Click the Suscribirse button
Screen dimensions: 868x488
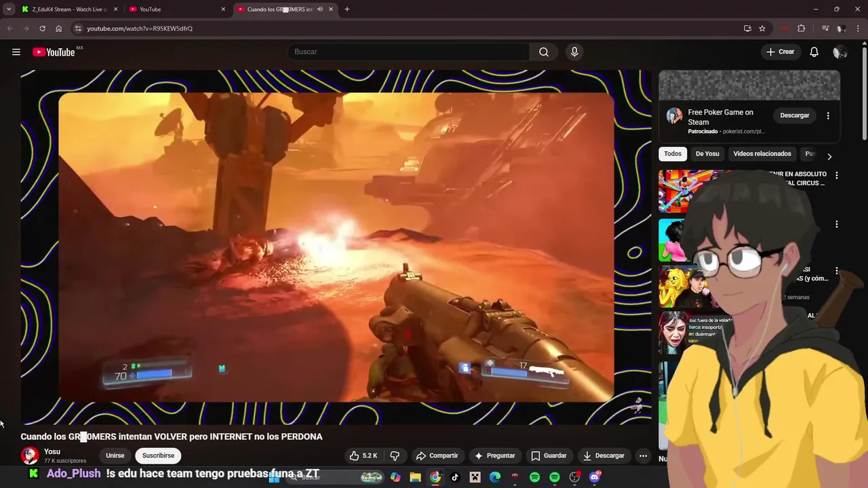pyautogui.click(x=158, y=455)
